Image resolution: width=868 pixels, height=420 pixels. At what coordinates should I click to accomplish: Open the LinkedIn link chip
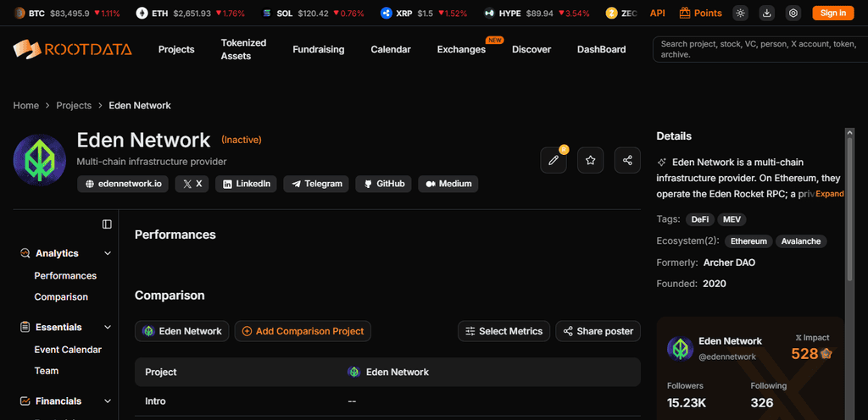pyautogui.click(x=247, y=184)
